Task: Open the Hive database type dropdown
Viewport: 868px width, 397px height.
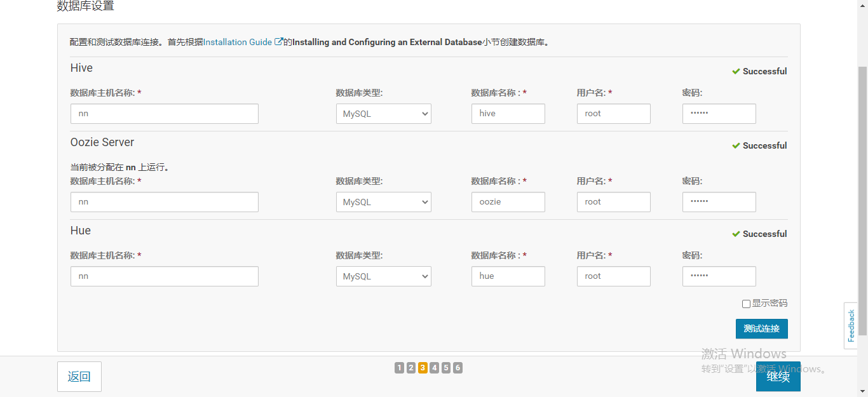Action: pos(384,114)
